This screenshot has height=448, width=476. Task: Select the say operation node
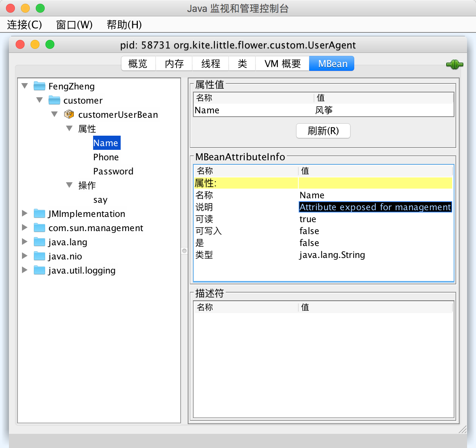[x=100, y=200]
